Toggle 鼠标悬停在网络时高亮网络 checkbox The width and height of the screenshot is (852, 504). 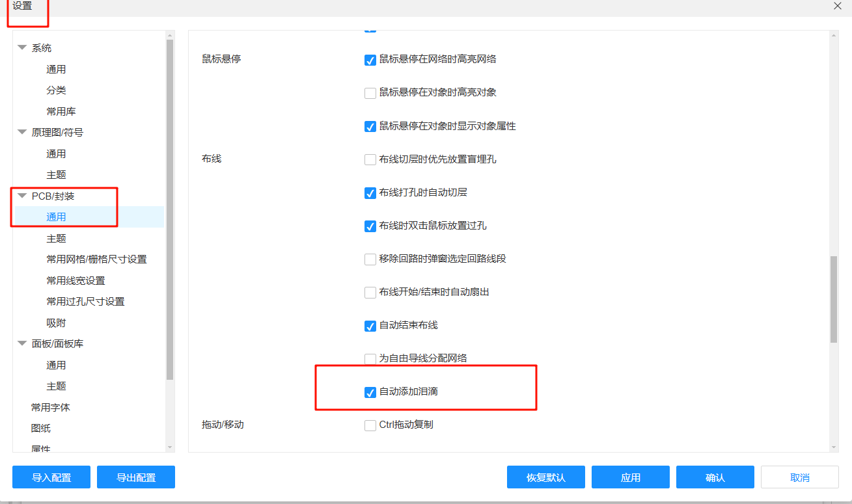tap(370, 60)
